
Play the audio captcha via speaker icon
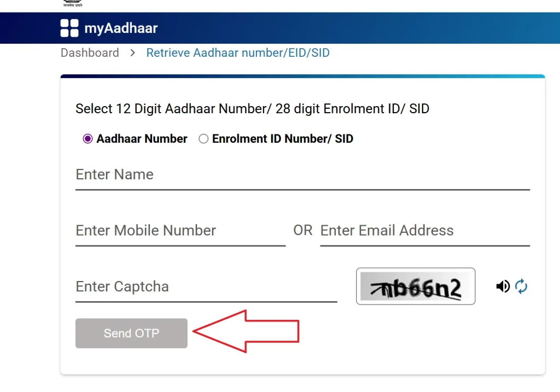click(x=503, y=286)
